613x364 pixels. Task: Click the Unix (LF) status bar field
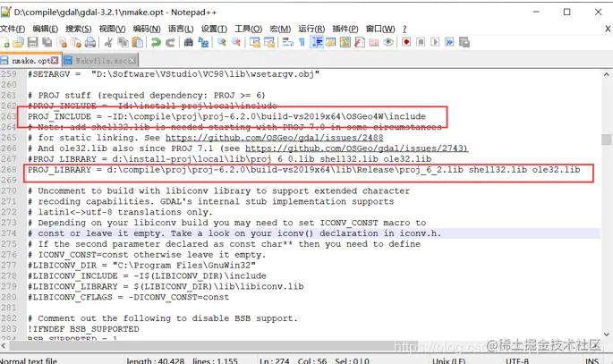[448, 361]
